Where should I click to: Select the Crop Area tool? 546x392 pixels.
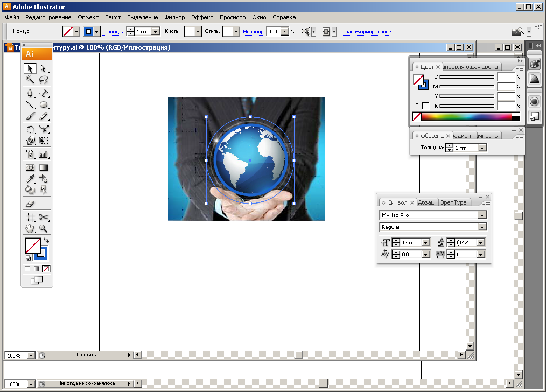30,217
